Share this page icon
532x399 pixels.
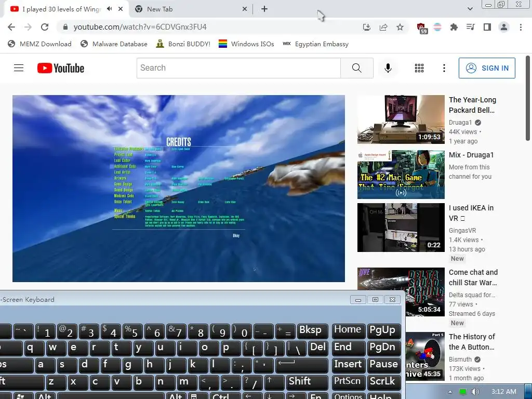point(383,27)
